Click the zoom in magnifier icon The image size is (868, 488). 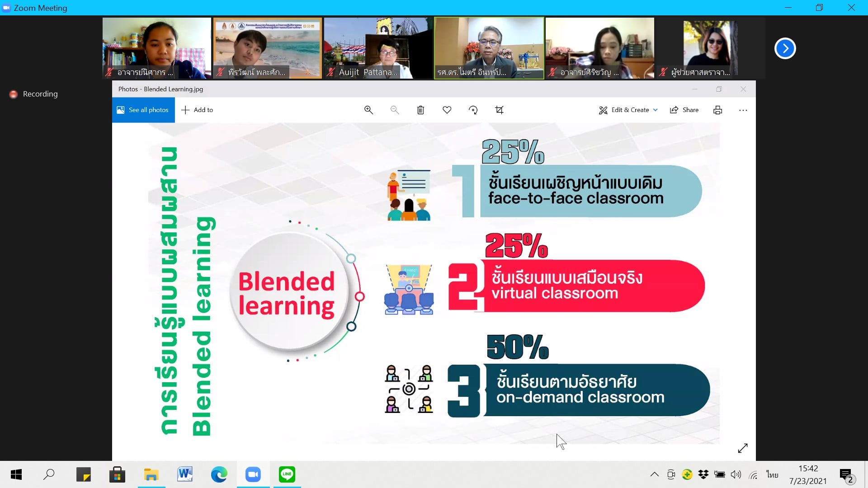click(x=368, y=110)
